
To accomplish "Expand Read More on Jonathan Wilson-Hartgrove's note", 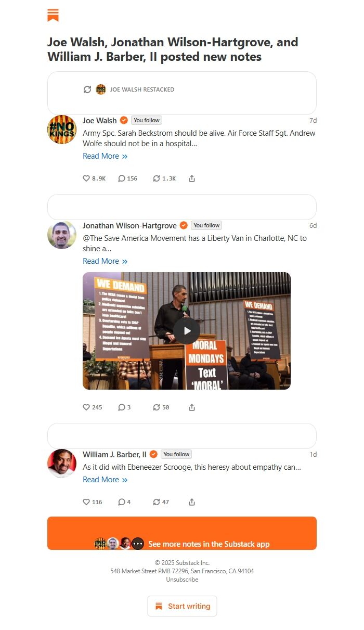I will (x=105, y=261).
